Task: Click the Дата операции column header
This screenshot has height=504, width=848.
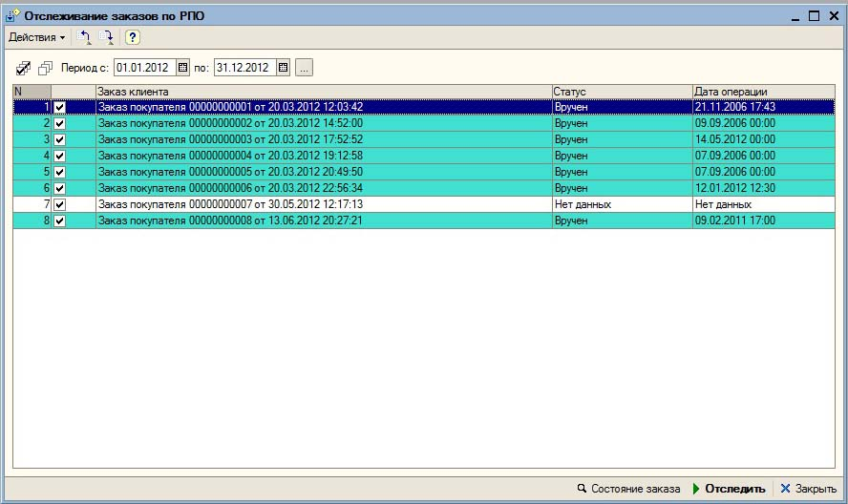Action: [764, 92]
